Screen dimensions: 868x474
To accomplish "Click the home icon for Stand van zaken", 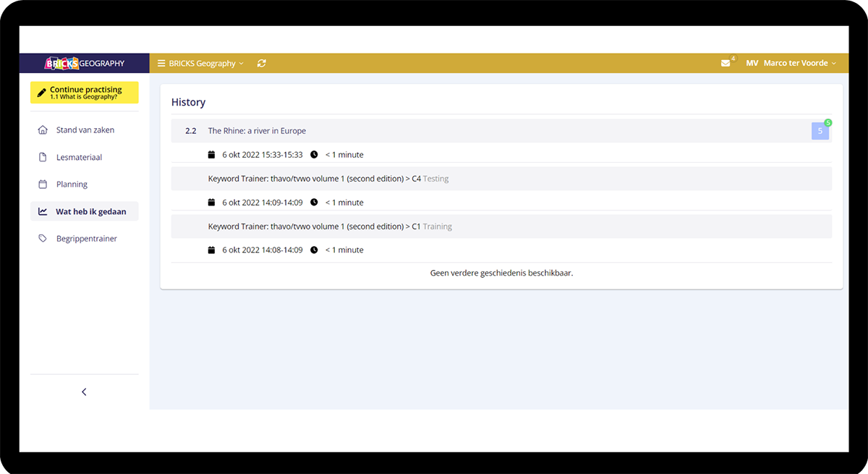I will click(43, 130).
